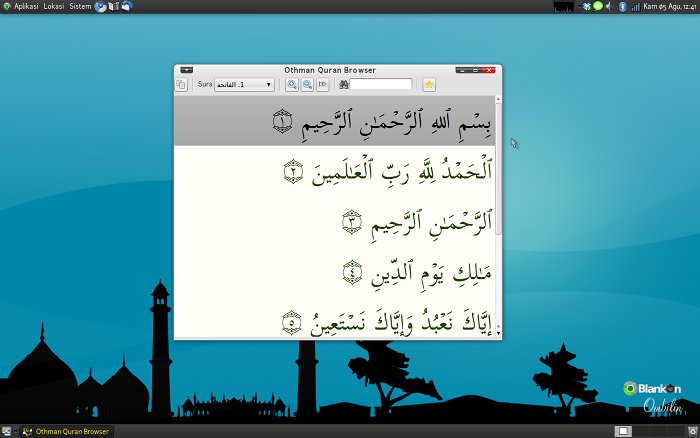Screen dimensions: 700x438
Task: Click the show desktop icon in bottom panel
Action: 6,431
